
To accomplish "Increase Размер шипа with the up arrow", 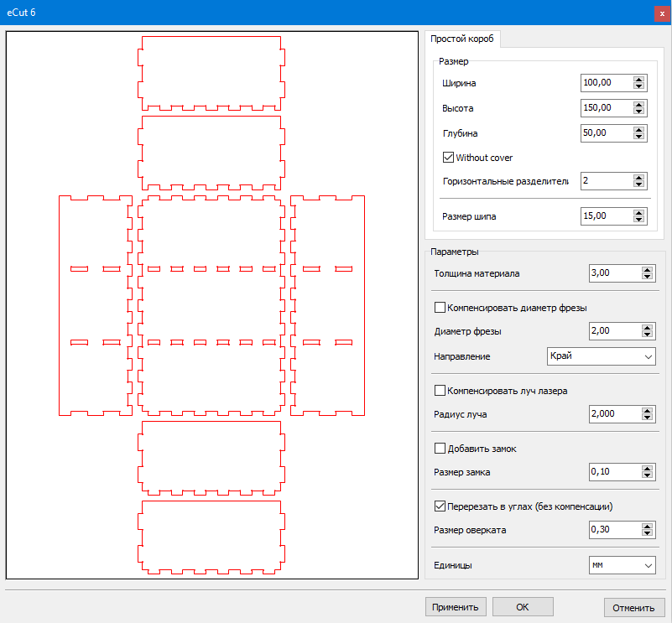I will tap(639, 212).
